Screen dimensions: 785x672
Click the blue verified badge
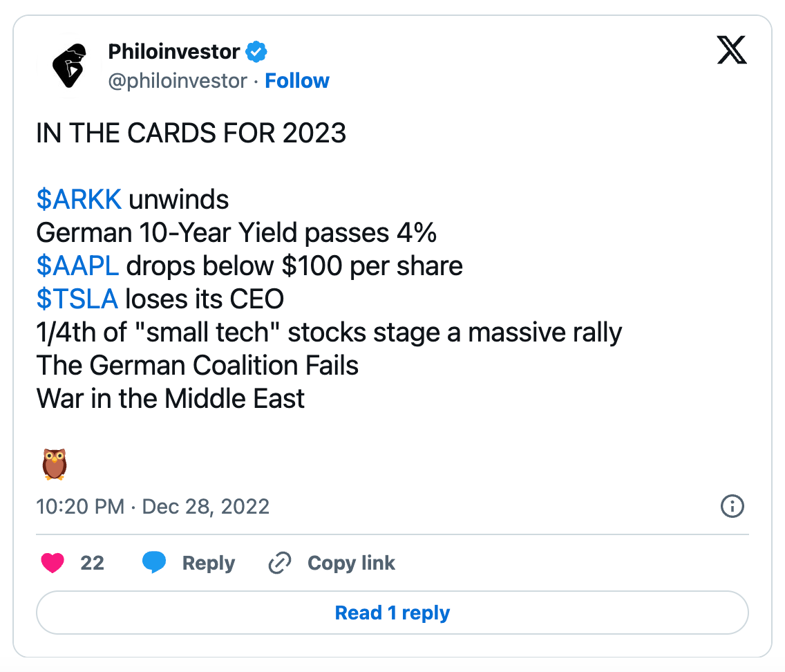[257, 52]
